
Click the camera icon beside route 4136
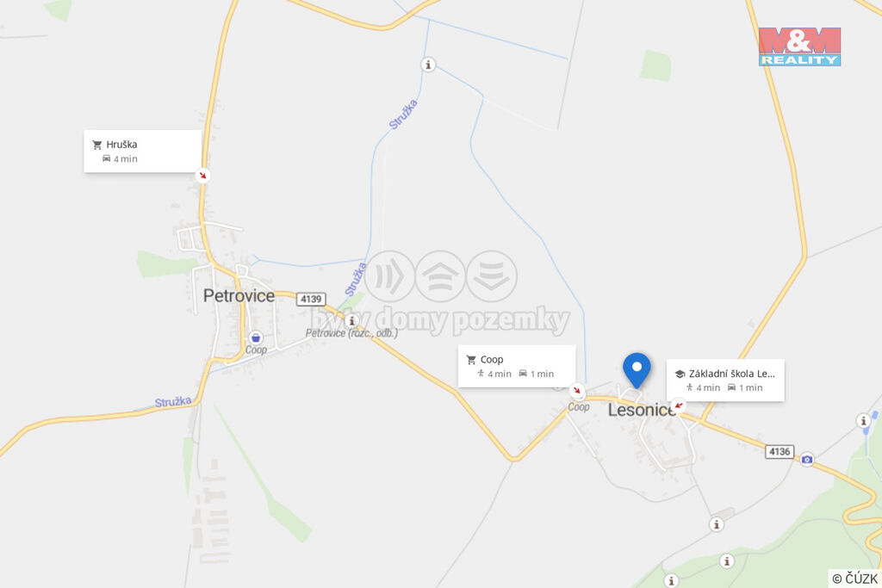(x=807, y=459)
